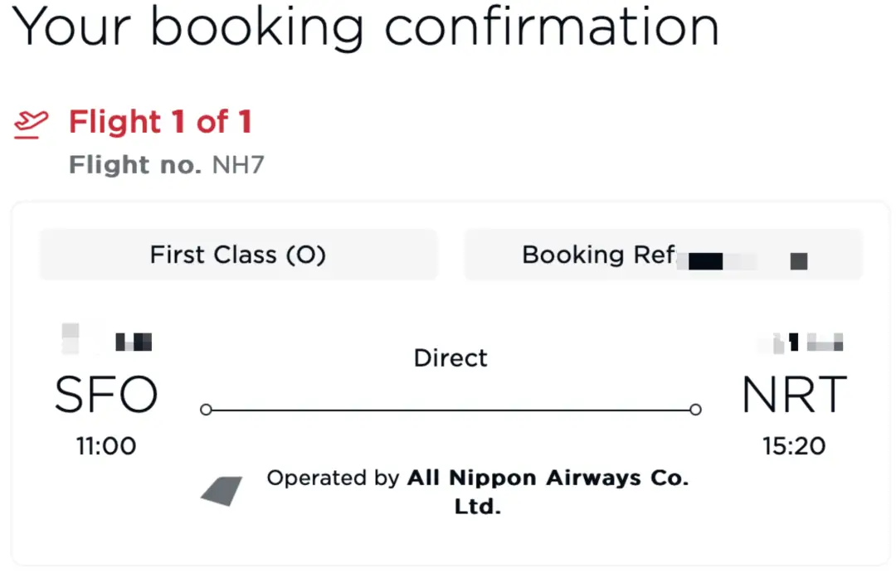The image size is (896, 588).
Task: Click the redacted booking reference code
Action: [x=743, y=260]
